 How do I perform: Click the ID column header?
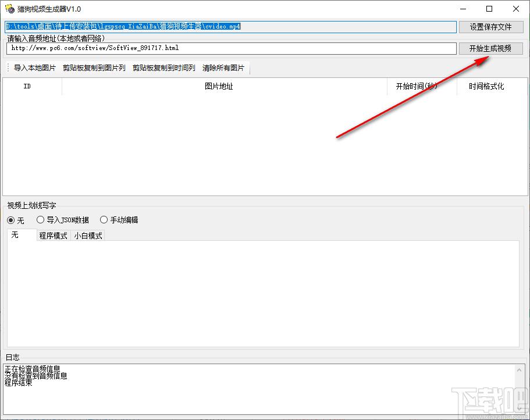click(x=33, y=87)
